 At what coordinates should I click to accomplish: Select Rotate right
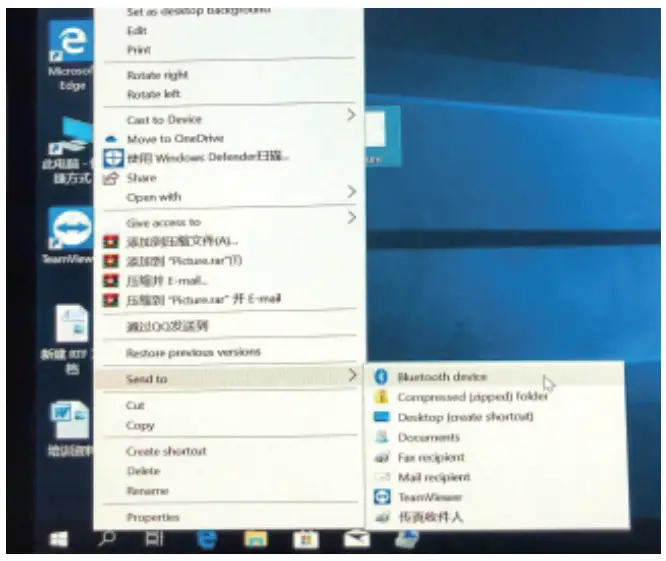(157, 76)
